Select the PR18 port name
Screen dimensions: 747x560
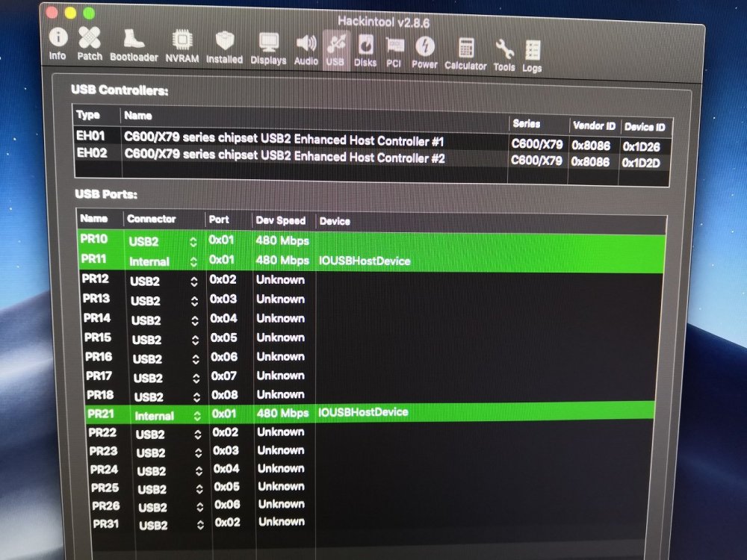pyautogui.click(x=100, y=395)
